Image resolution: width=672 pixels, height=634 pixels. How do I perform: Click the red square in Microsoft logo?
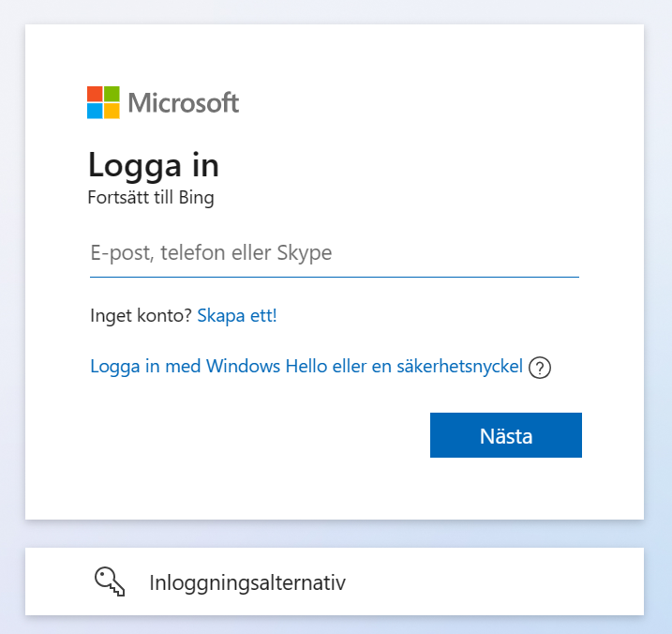[x=95, y=94]
